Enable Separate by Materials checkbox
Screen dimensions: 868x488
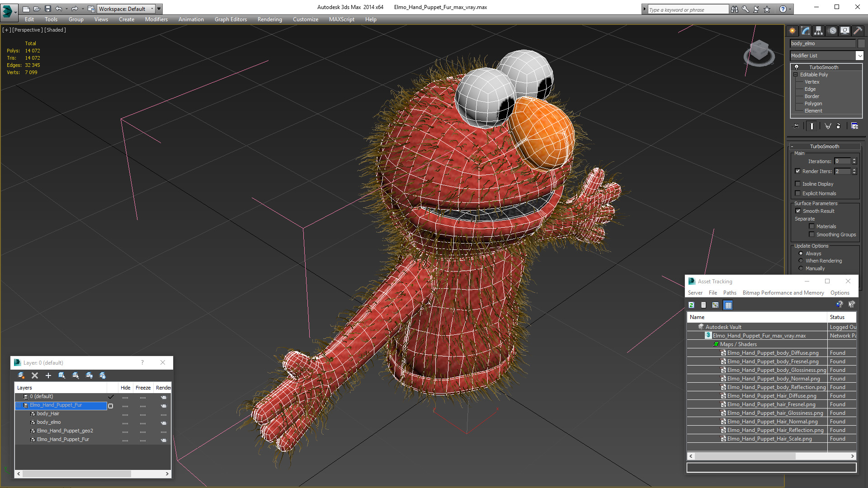[811, 226]
